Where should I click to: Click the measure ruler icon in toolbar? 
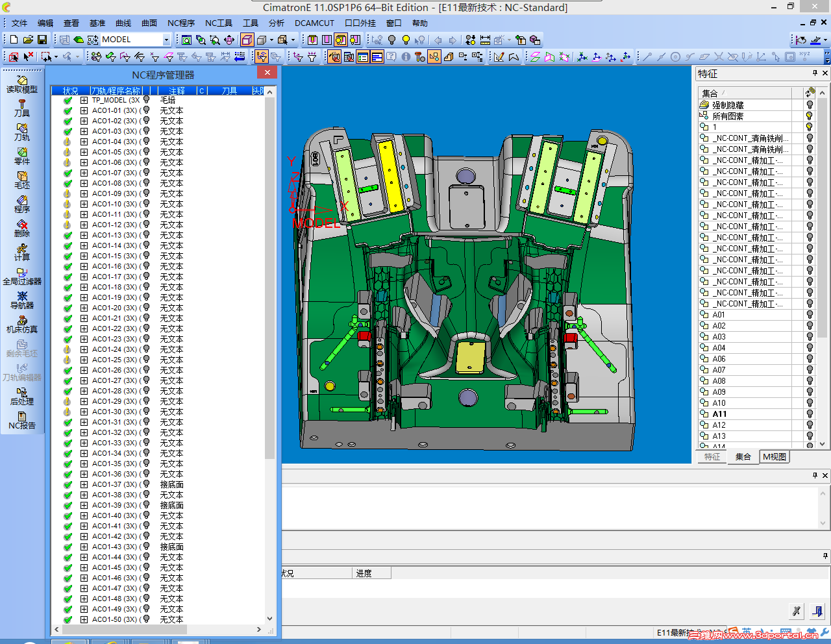[x=485, y=40]
